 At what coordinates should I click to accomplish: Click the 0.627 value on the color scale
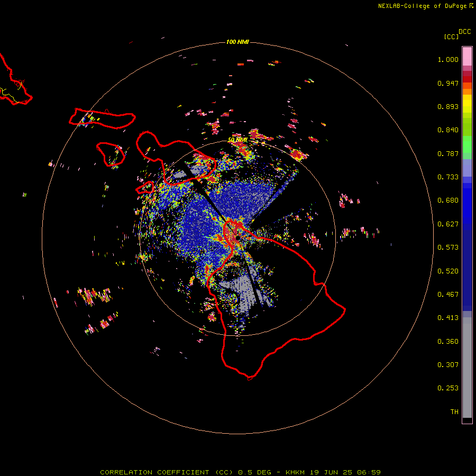[x=448, y=224]
